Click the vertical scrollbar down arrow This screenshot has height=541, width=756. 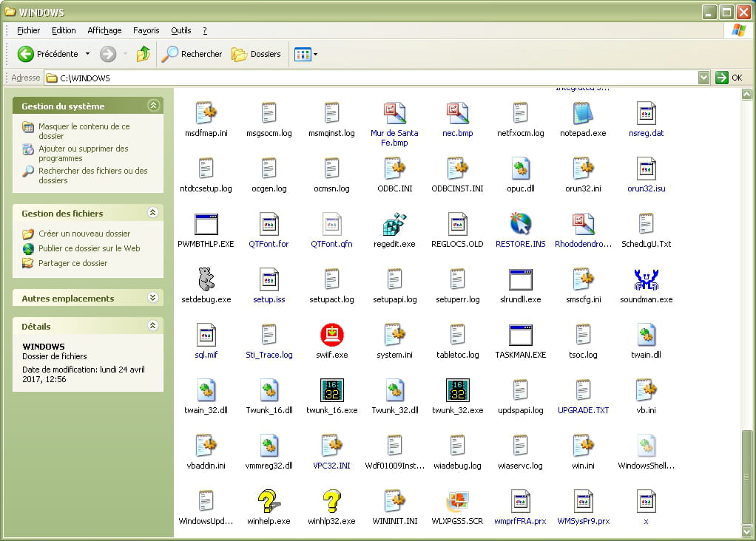tap(748, 531)
